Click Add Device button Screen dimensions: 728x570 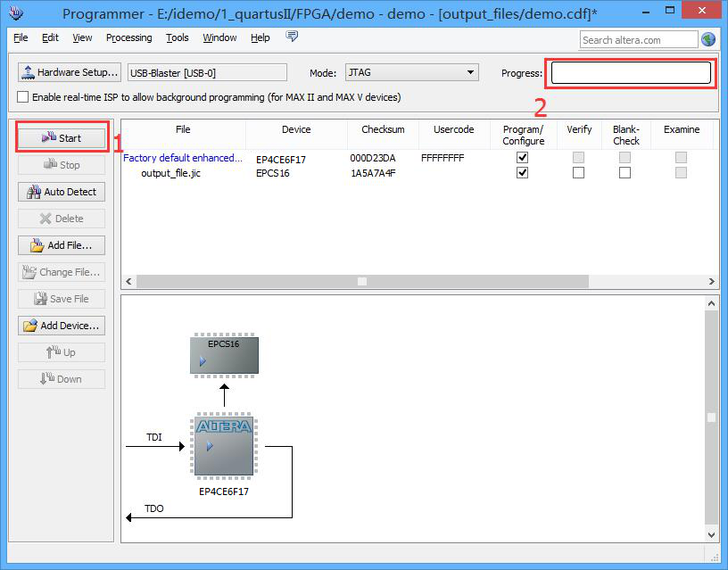[62, 326]
